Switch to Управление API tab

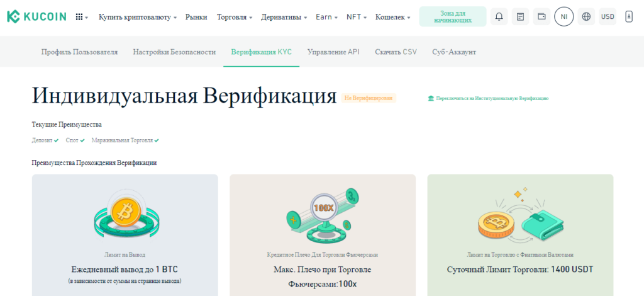click(333, 52)
